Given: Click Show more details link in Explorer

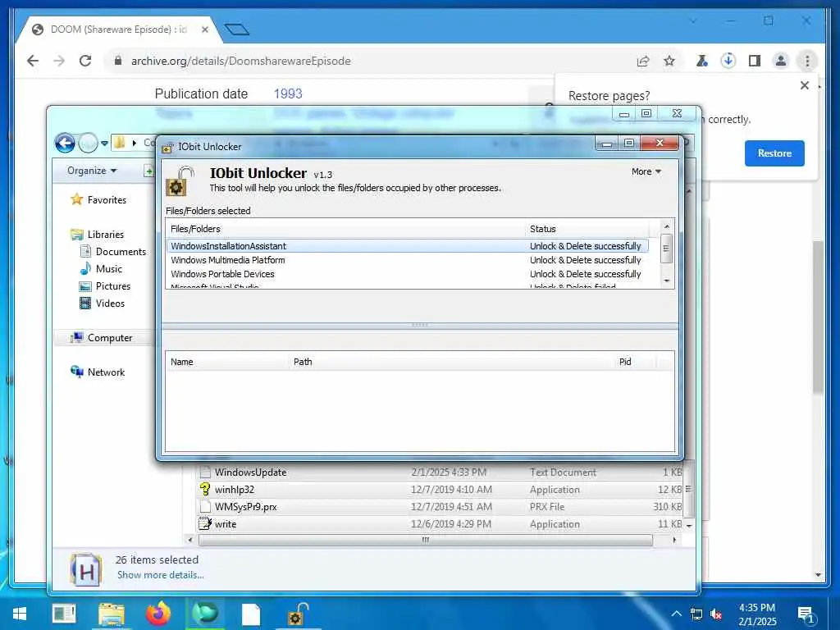Looking at the screenshot, I should pyautogui.click(x=160, y=575).
